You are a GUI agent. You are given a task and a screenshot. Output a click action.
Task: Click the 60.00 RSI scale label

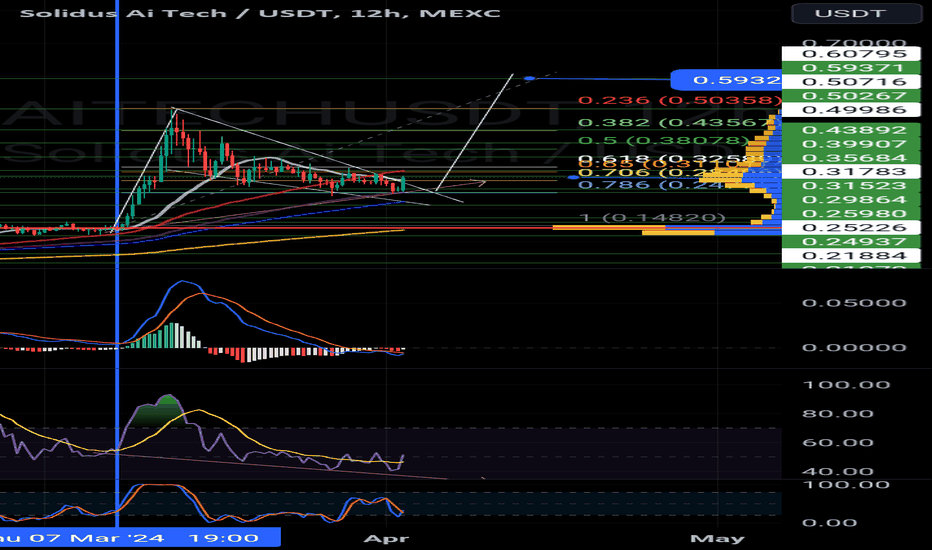click(x=837, y=443)
